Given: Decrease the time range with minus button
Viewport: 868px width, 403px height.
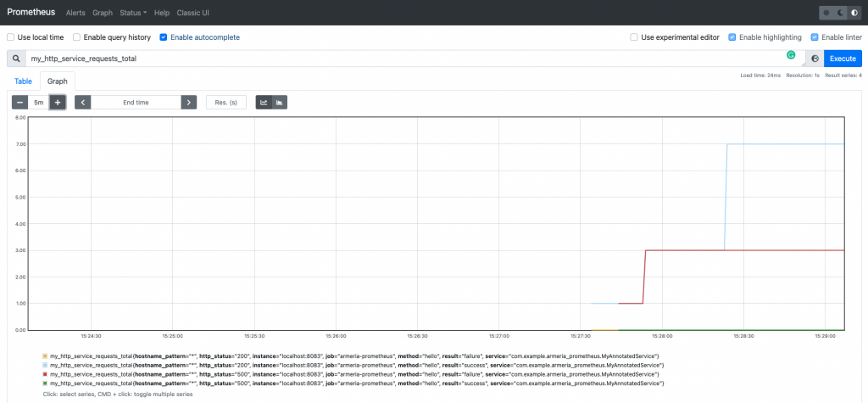Looking at the screenshot, I should (19, 102).
